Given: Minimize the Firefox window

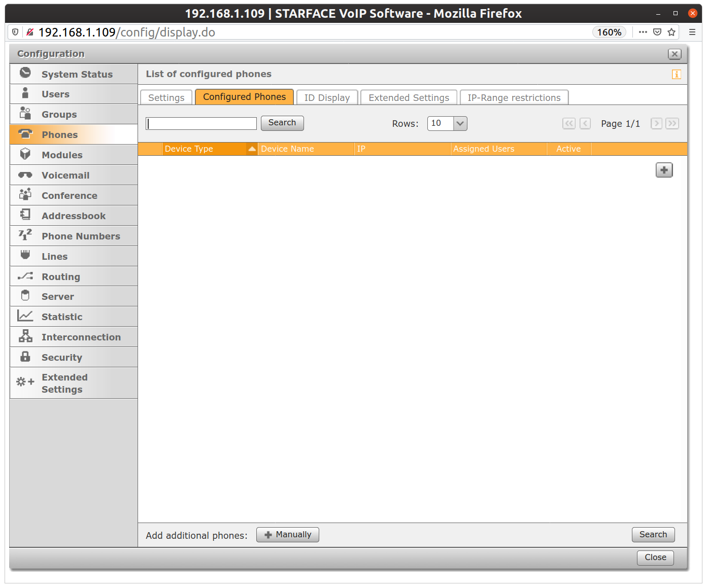Looking at the screenshot, I should tap(658, 14).
